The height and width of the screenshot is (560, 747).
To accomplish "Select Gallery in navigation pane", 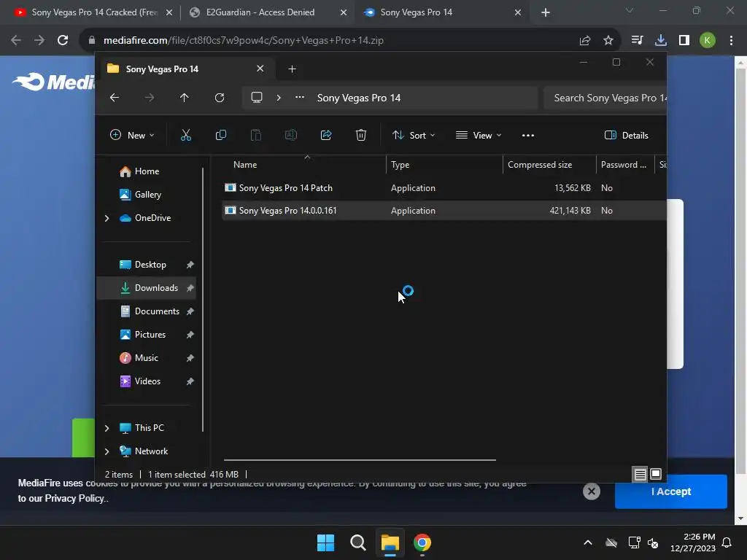I will (146, 195).
